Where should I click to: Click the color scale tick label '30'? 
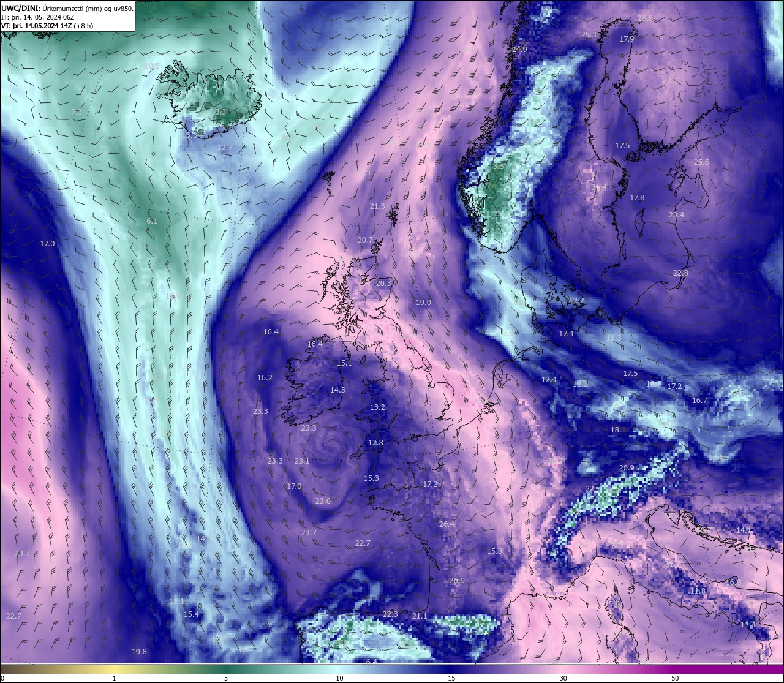click(x=562, y=677)
